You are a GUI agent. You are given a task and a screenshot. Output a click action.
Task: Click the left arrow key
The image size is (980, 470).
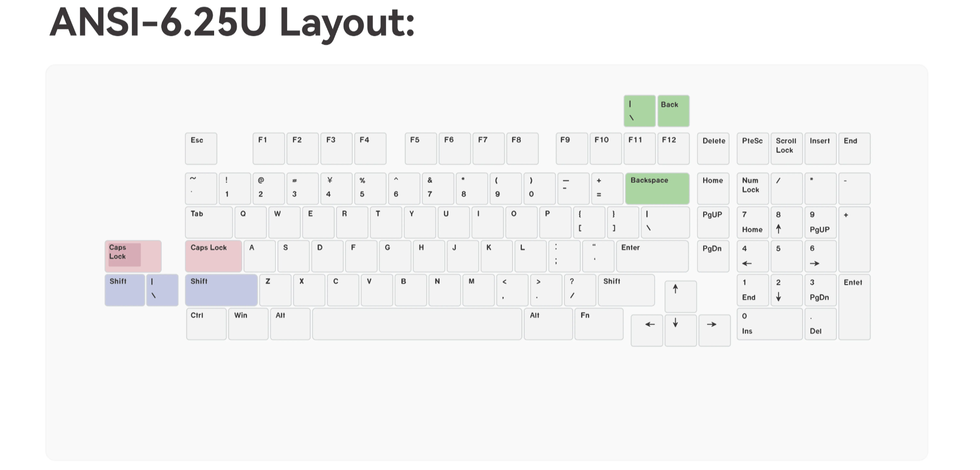tap(647, 330)
